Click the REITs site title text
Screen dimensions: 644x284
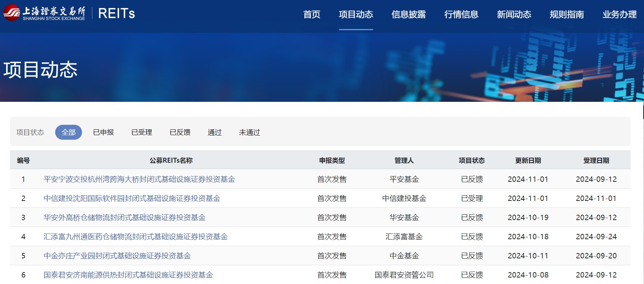coord(116,13)
